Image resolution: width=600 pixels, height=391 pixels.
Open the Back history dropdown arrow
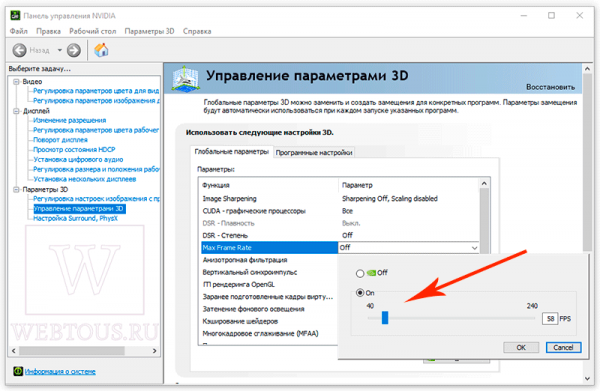[60, 50]
